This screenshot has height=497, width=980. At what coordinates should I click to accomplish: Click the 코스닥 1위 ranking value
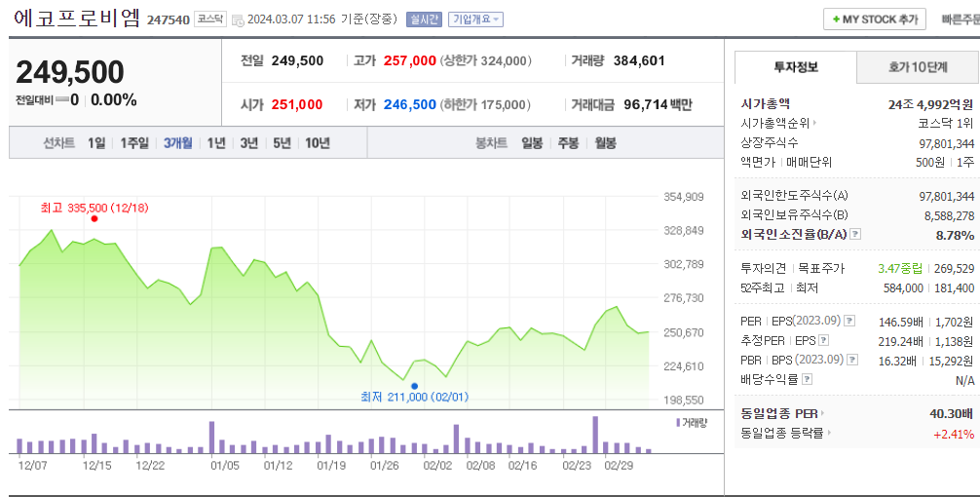click(x=946, y=124)
